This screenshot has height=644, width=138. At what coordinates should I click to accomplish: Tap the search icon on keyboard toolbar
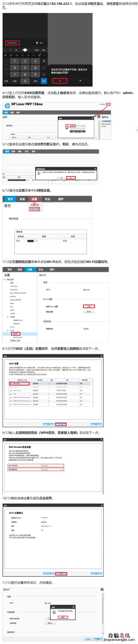(33, 55)
